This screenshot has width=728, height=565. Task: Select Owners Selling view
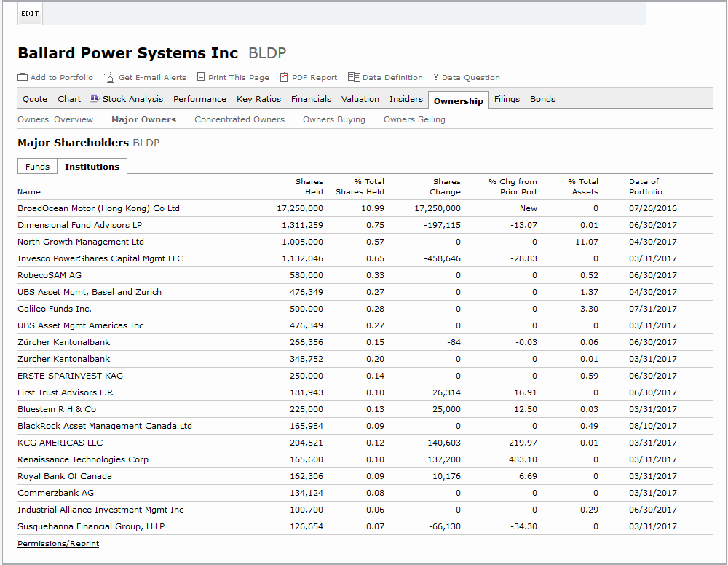pos(414,119)
